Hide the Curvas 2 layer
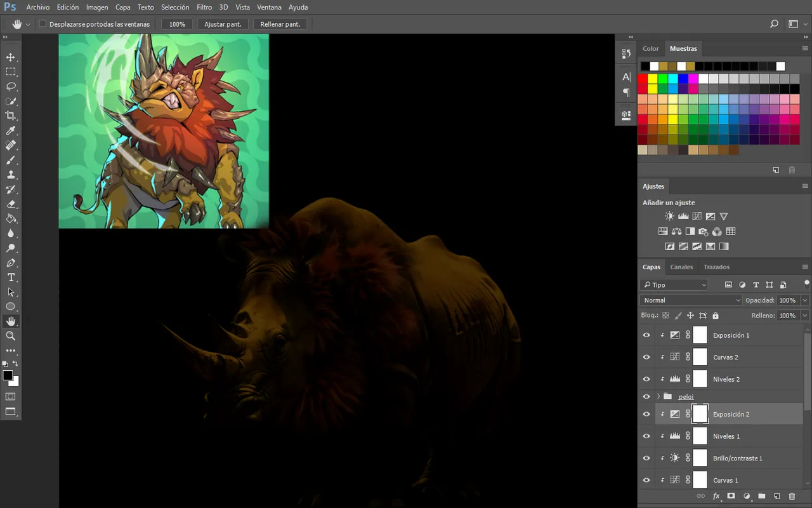This screenshot has height=508, width=812. 646,357
